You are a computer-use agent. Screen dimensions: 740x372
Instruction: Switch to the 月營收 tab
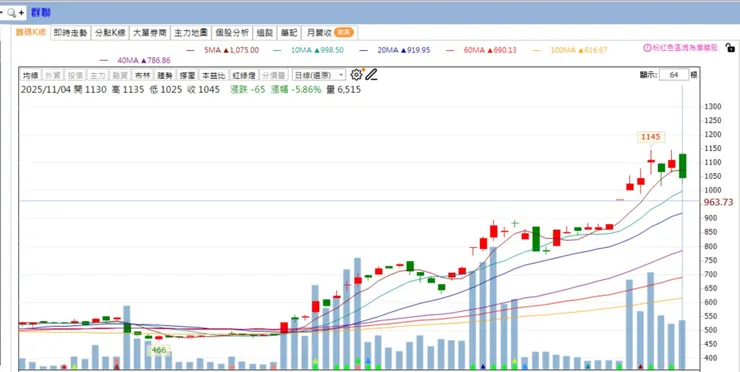329,33
